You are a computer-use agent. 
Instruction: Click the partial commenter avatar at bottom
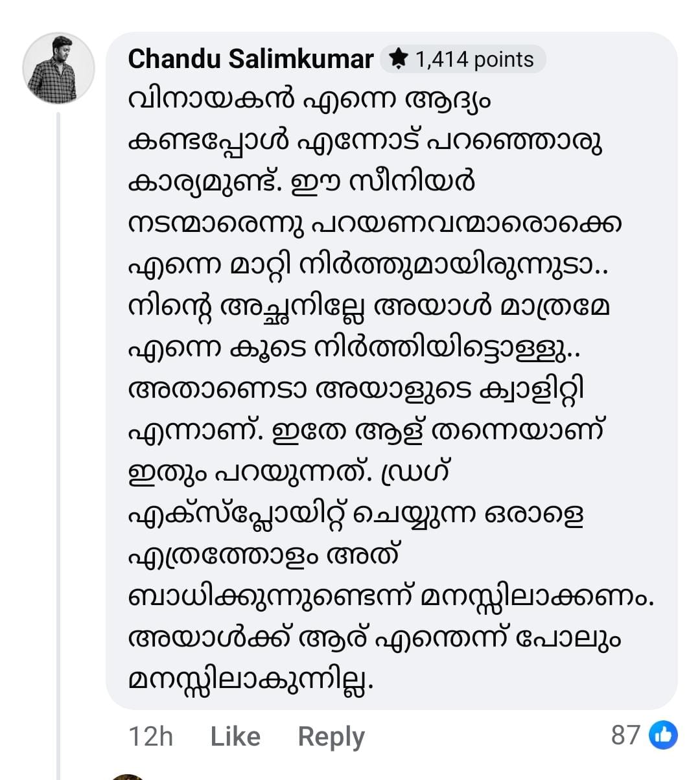click(126, 776)
